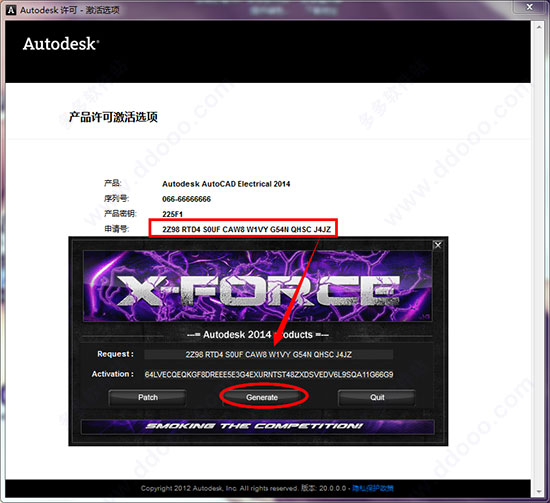Click the Quit button
This screenshot has height=503, width=550.
click(x=377, y=397)
